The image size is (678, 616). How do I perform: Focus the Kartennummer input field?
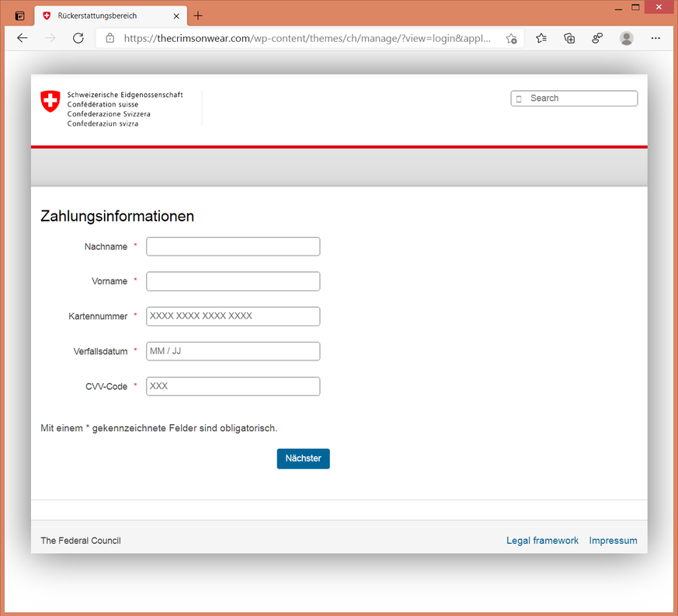coord(233,316)
